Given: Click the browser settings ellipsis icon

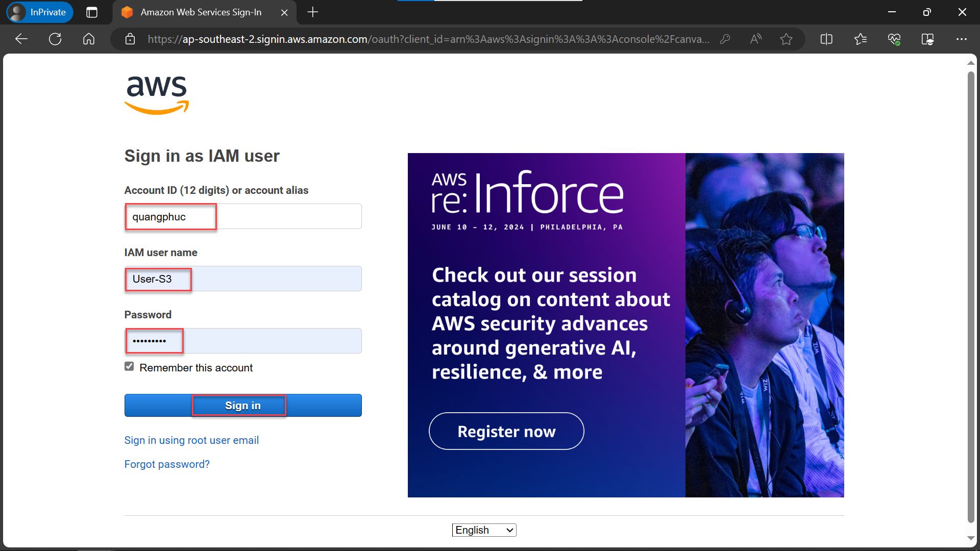Looking at the screenshot, I should click(964, 39).
